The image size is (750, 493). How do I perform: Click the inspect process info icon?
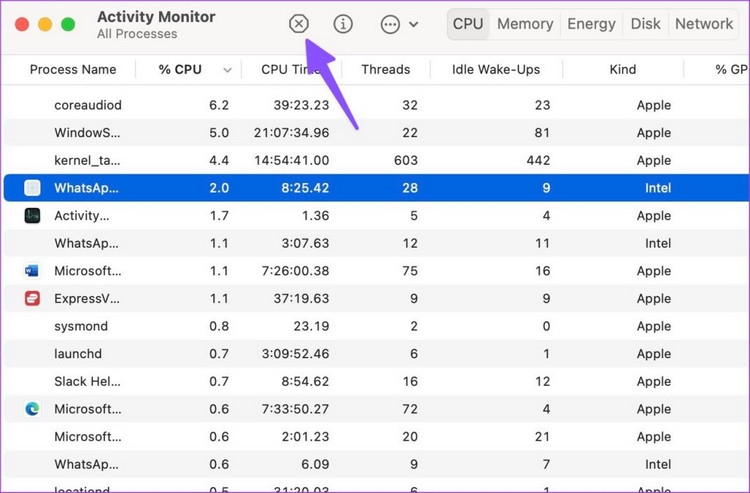tap(343, 24)
